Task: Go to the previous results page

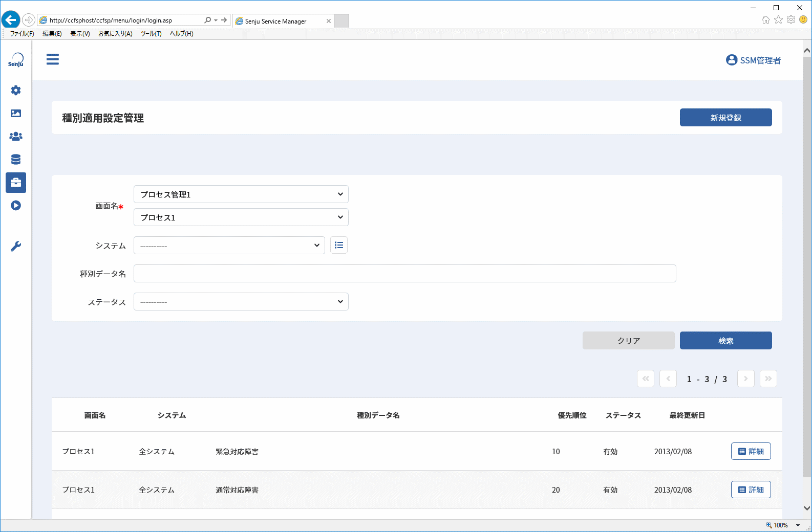Action: tap(668, 379)
